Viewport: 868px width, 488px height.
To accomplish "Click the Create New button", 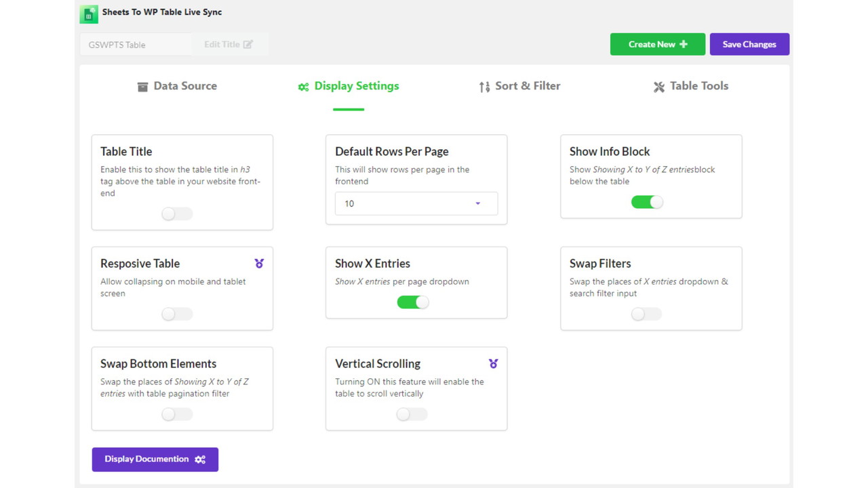I will click(657, 44).
